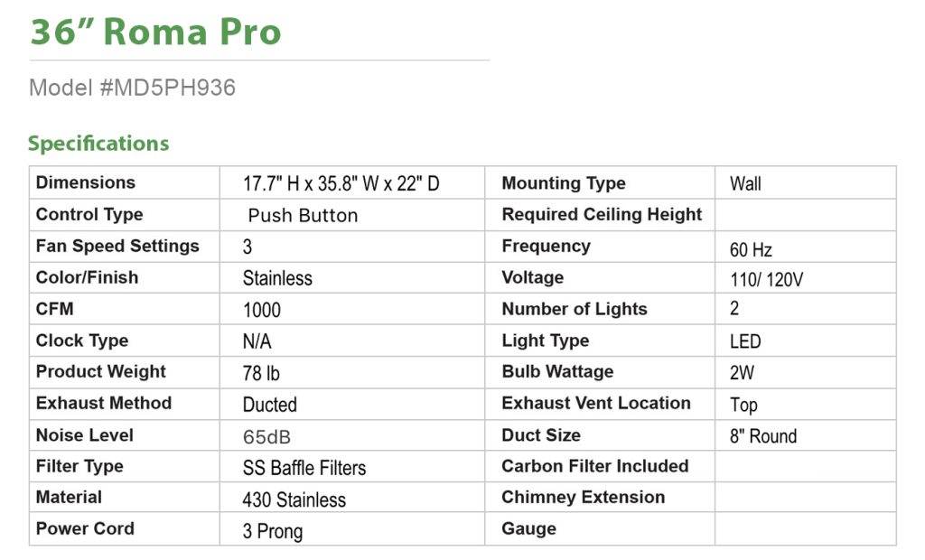
Task: Select the Model #MD5PH936 text
Action: (x=132, y=88)
